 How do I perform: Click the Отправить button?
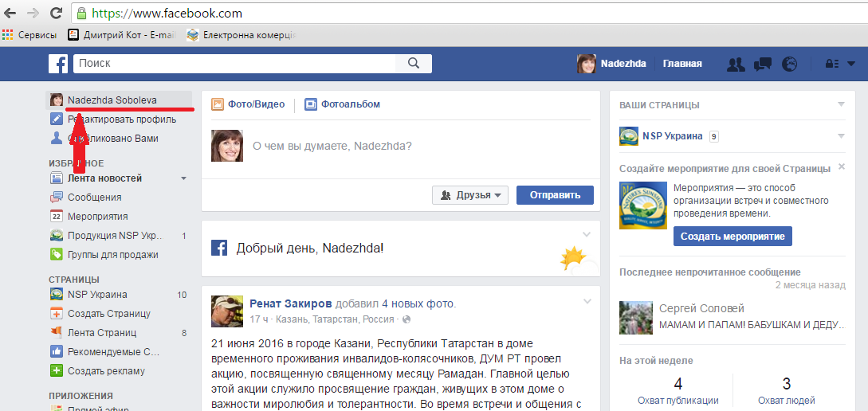[x=555, y=195]
